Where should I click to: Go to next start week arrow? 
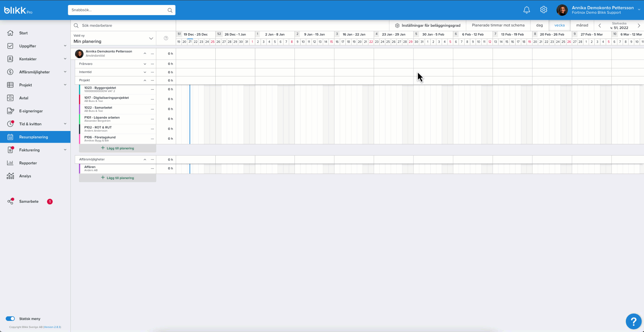639,25
